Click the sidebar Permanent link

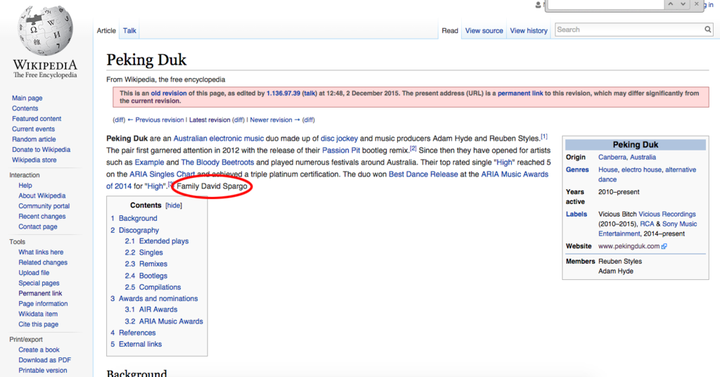point(40,293)
